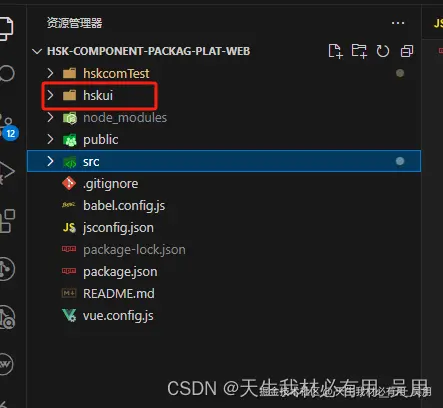Expand the hskcomTest folder chevron

point(50,73)
